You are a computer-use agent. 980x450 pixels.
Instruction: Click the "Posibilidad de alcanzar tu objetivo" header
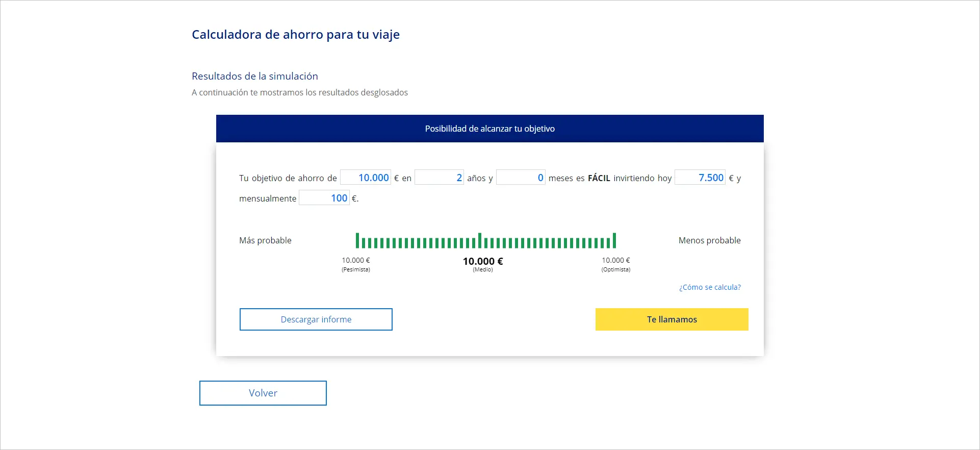coord(489,129)
